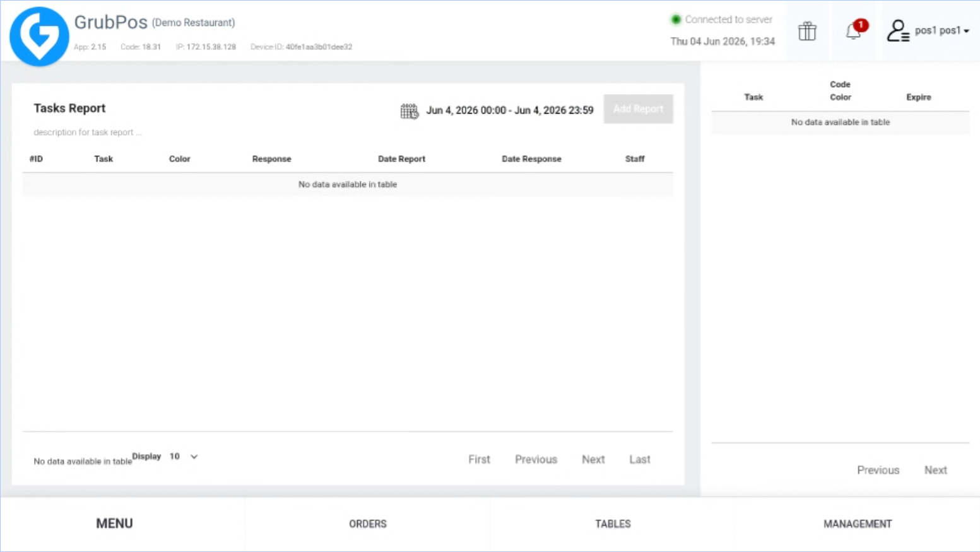Click the Thu 04 Jun 2026 datetime text
This screenshot has width=980, height=552.
point(723,41)
